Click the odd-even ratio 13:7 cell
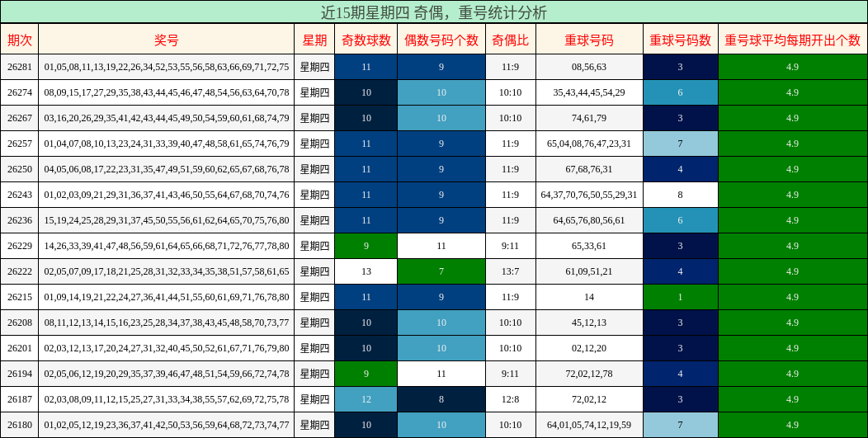Image resolution: width=868 pixels, height=438 pixels. (x=511, y=271)
